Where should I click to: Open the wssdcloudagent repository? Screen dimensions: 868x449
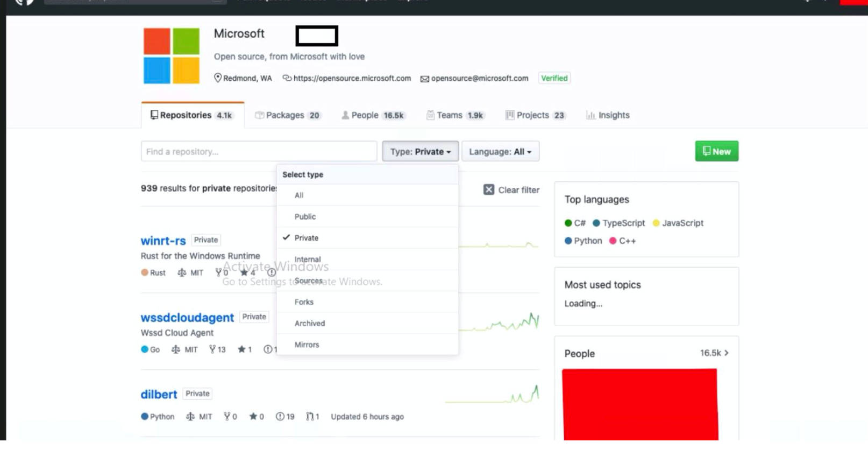(187, 318)
